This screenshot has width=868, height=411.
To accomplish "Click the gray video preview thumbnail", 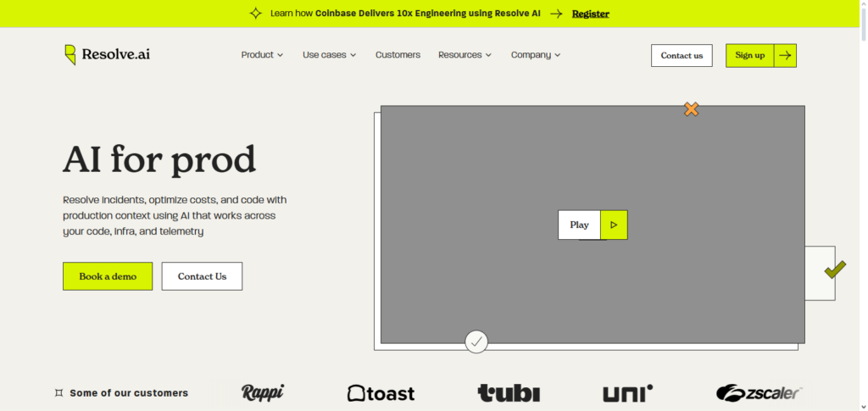I will point(475,169).
